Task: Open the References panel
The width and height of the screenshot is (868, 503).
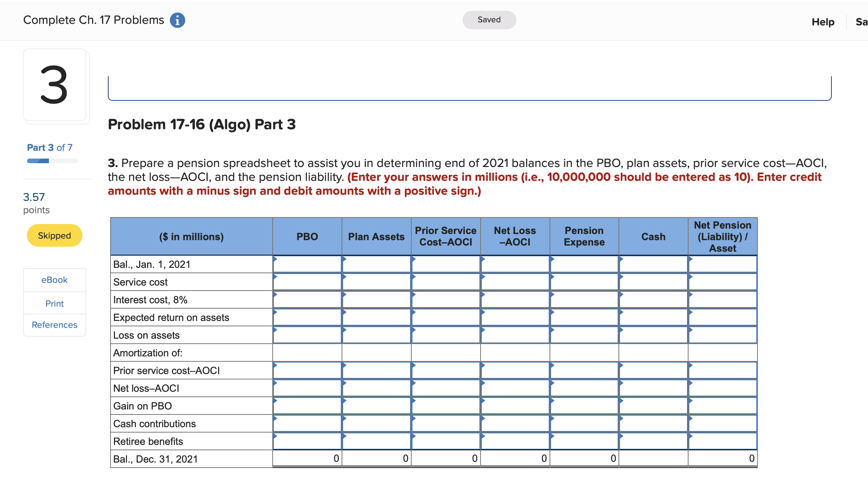Action: click(54, 325)
